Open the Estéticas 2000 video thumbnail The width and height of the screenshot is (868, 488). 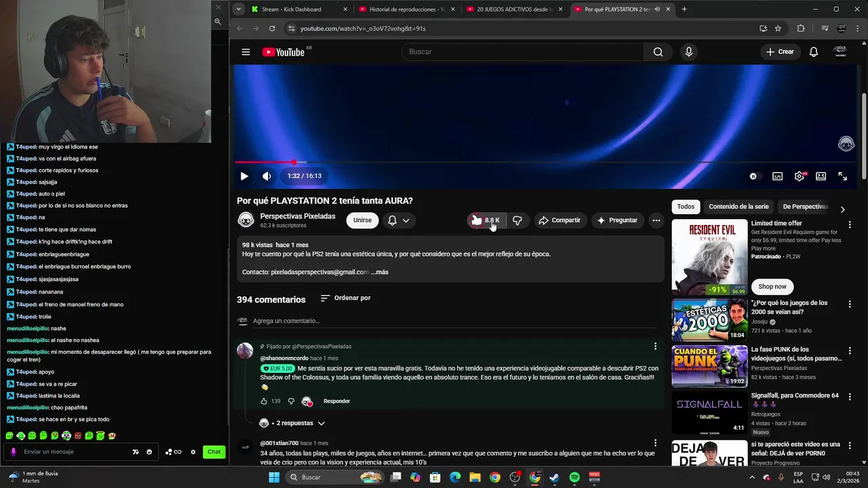(x=709, y=319)
